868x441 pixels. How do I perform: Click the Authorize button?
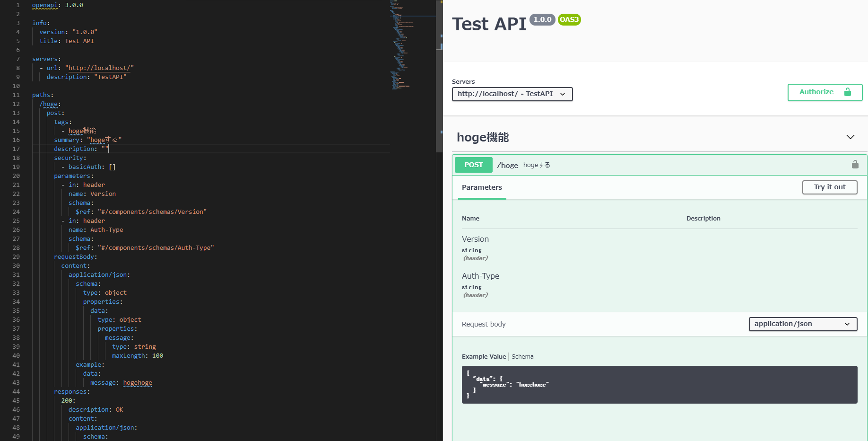click(825, 92)
